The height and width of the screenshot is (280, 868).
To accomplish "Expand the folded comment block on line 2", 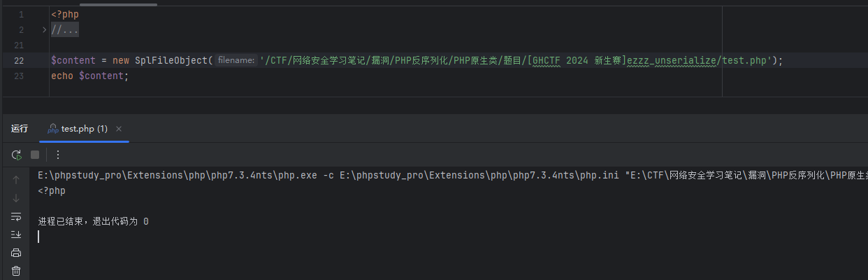I will click(44, 29).
